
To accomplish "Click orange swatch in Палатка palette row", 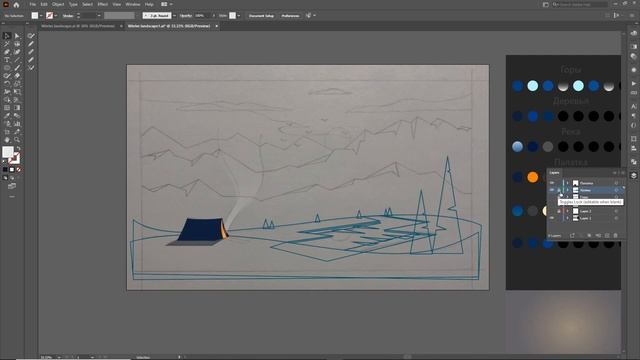I will pos(532,177).
